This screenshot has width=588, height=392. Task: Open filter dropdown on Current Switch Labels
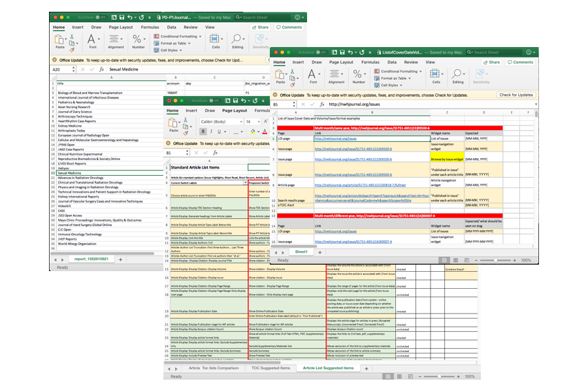click(x=244, y=183)
